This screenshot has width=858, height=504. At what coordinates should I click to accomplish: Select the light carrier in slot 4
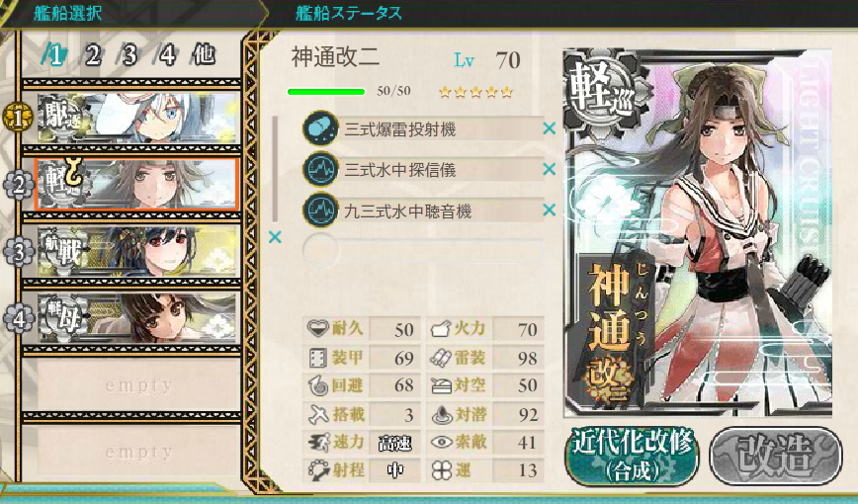(x=138, y=317)
